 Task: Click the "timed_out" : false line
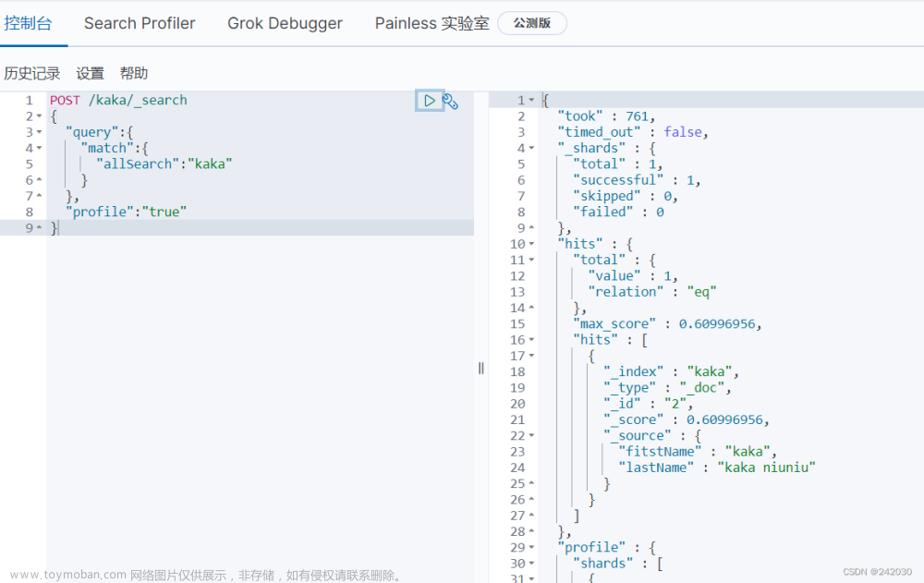coord(633,132)
